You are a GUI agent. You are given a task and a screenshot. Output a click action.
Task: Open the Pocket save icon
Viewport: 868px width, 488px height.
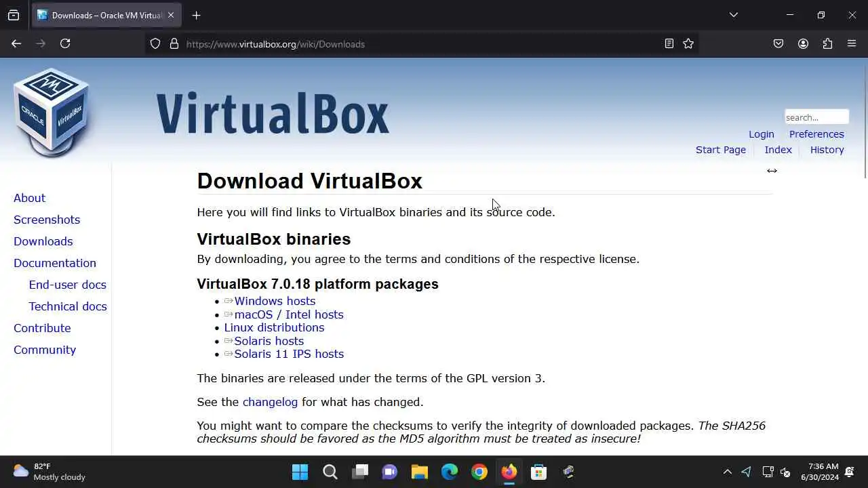(778, 43)
